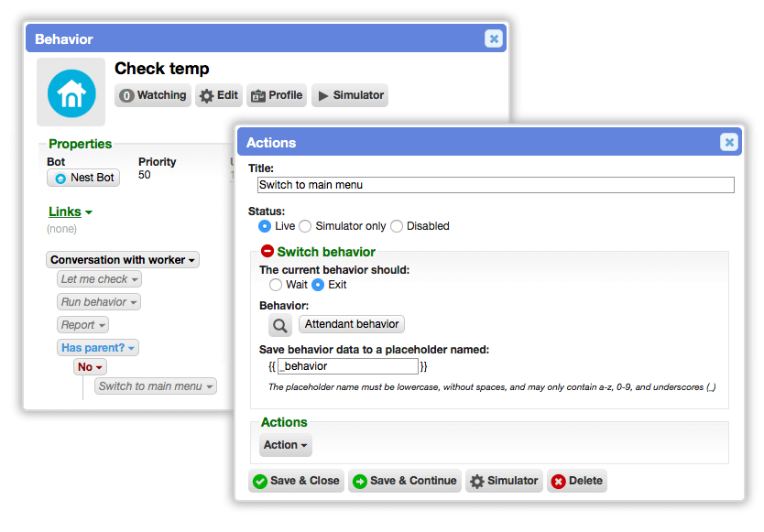
Task: Launch Simulator from the Check temp header
Action: click(x=350, y=95)
